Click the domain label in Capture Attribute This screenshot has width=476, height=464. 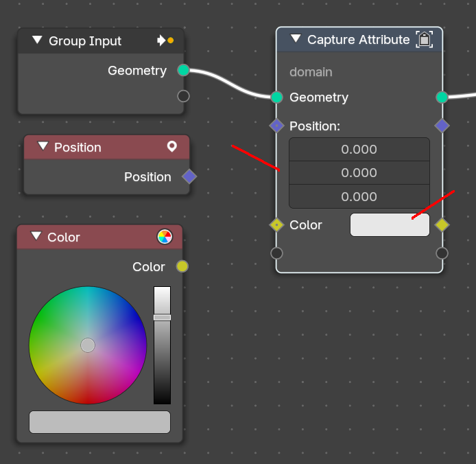(x=311, y=72)
